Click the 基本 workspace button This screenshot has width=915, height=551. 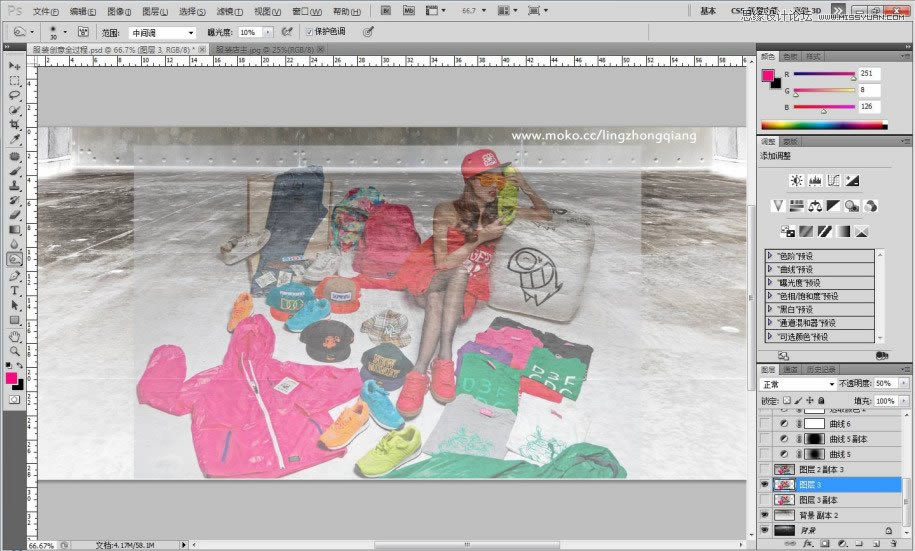tap(708, 11)
